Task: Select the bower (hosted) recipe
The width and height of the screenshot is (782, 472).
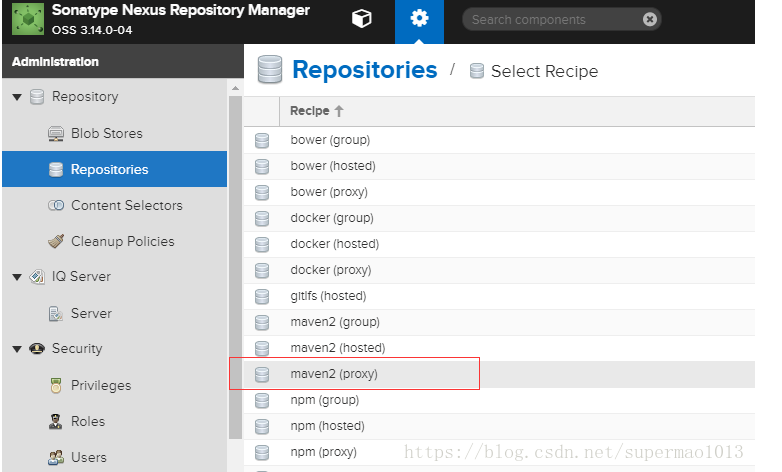Action: (x=499, y=166)
